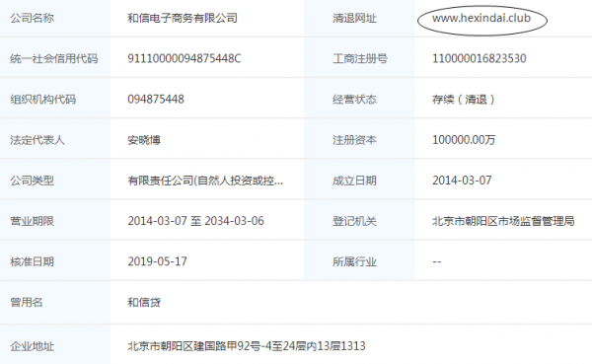The width and height of the screenshot is (592, 364).
Task: Open the www.hexindai.club link
Action: point(481,18)
